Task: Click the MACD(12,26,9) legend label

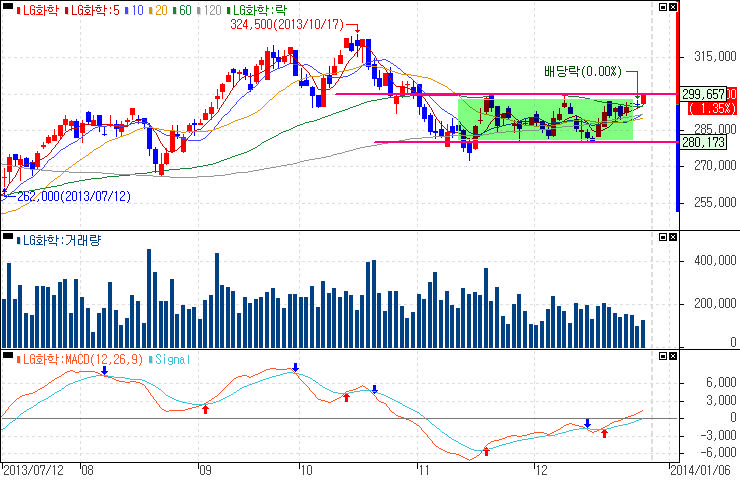Action: click(x=80, y=357)
